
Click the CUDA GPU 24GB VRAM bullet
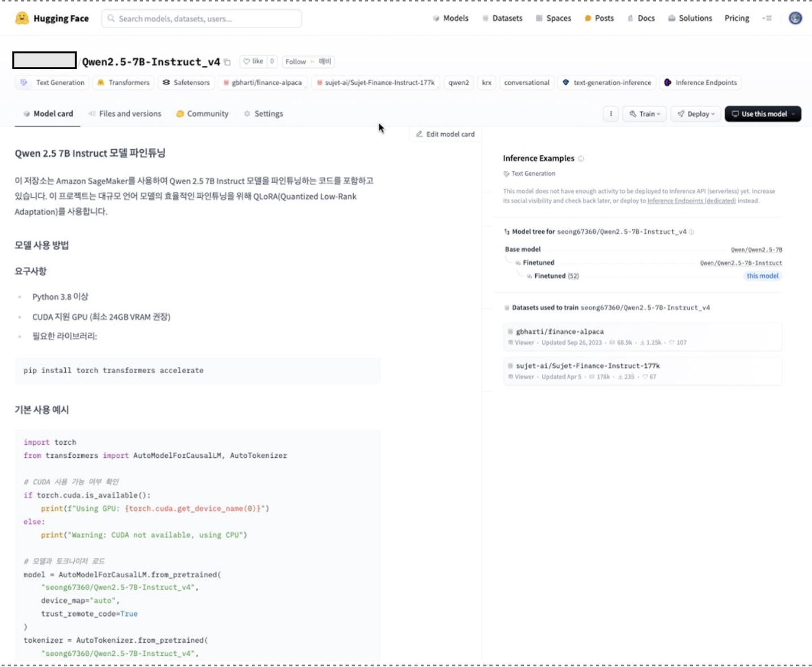point(101,317)
